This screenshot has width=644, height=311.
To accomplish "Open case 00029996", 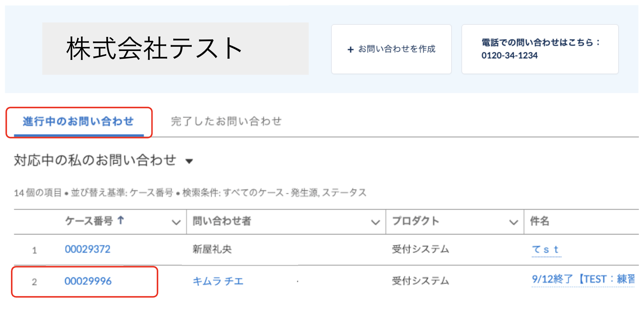I will point(87,281).
